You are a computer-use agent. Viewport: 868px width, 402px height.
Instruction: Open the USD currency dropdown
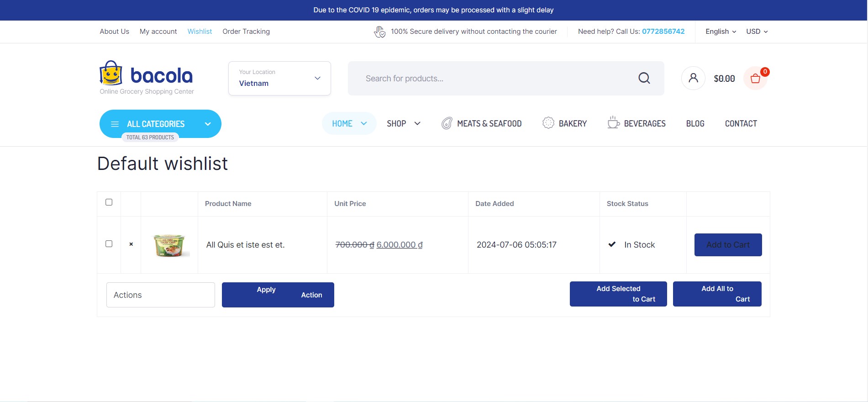[757, 32]
